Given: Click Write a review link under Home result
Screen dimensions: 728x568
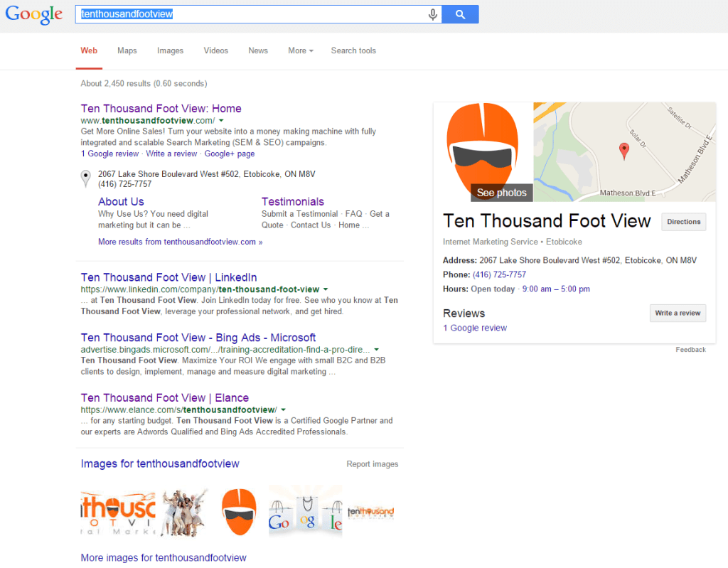Looking at the screenshot, I should (171, 154).
